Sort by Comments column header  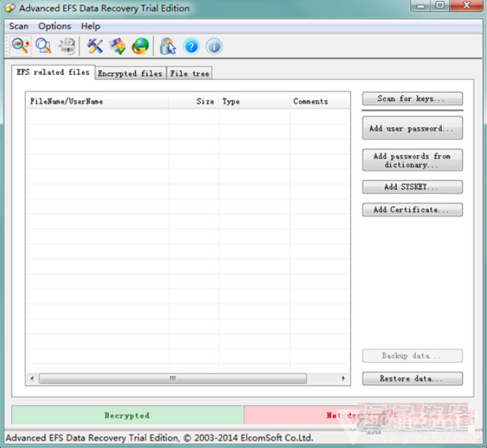tap(320, 101)
